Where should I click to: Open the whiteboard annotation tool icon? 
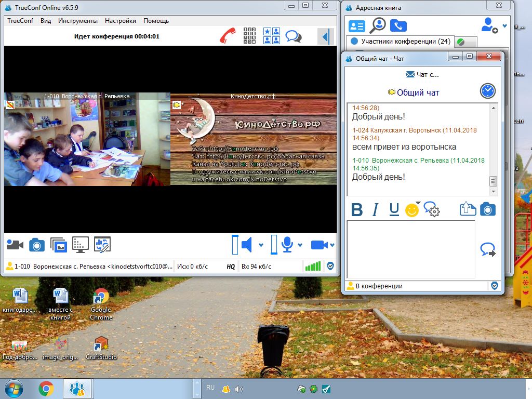tap(102, 245)
